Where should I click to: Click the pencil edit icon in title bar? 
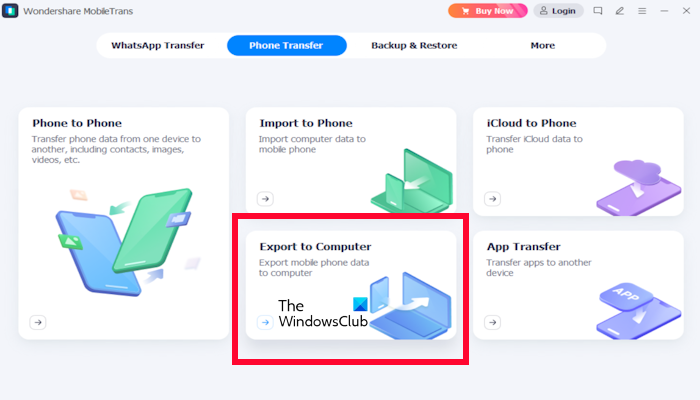(x=620, y=11)
